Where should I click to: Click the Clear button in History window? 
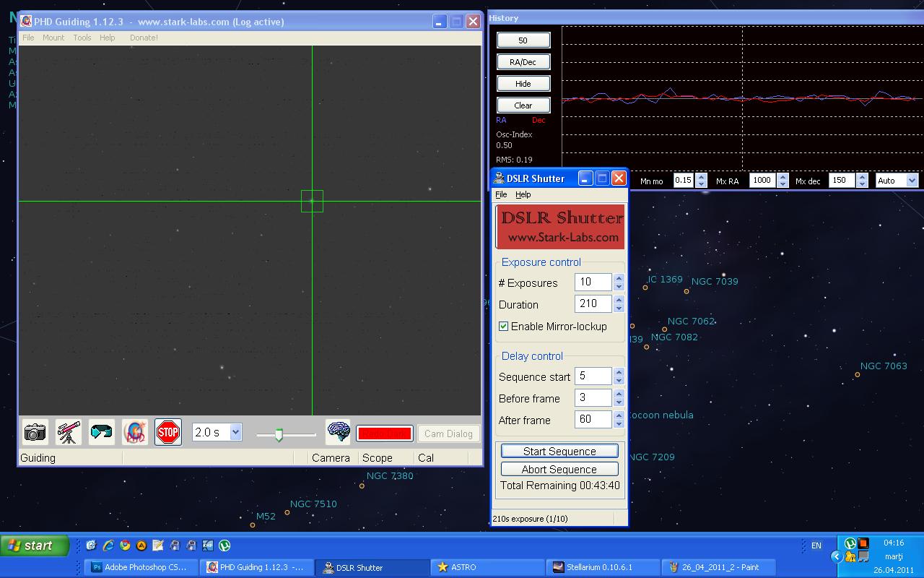(523, 105)
